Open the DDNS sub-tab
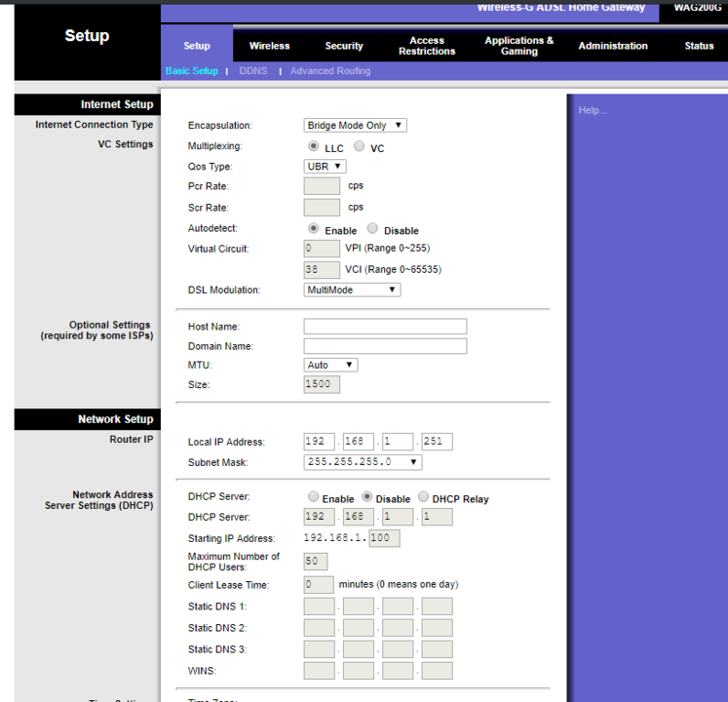Screen dimensions: 728x702 coord(253,70)
